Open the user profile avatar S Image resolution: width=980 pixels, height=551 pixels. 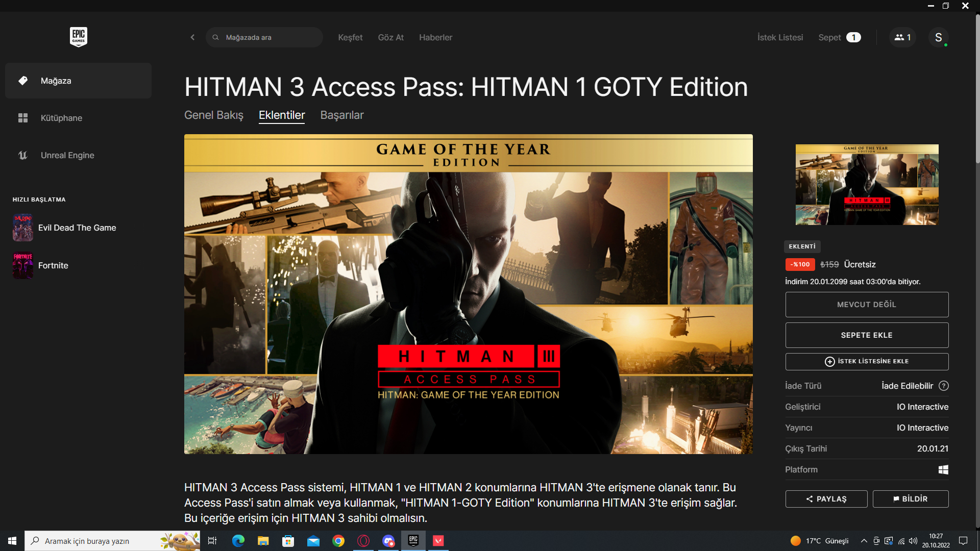pyautogui.click(x=938, y=37)
